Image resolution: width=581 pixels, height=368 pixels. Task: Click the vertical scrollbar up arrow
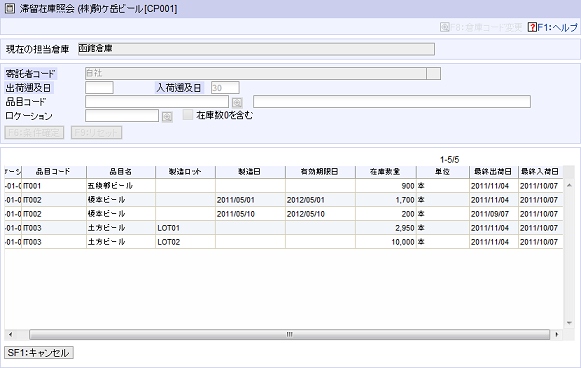(569, 185)
